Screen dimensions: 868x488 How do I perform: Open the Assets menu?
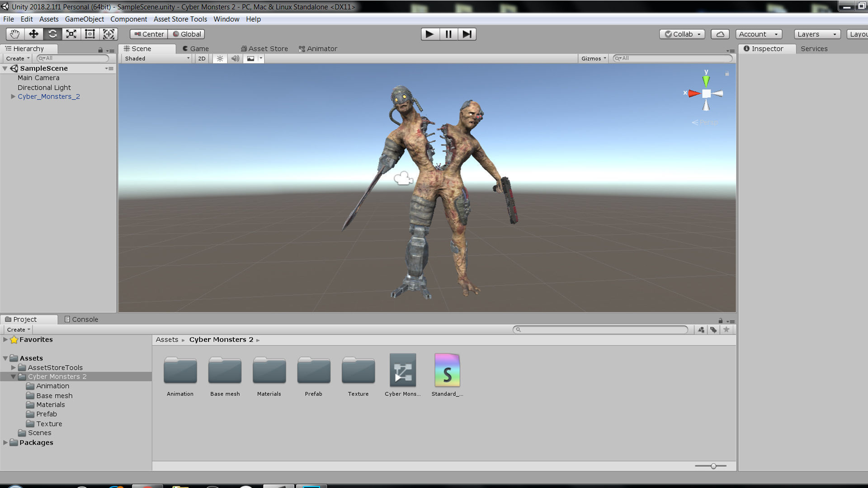pyautogui.click(x=49, y=19)
